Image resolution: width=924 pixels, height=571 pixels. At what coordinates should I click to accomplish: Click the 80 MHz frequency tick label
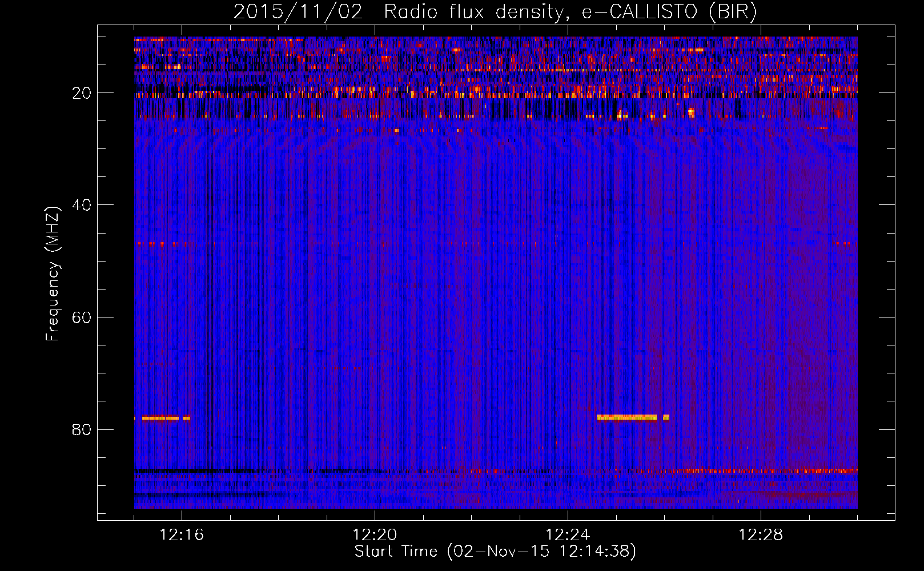[x=82, y=429]
